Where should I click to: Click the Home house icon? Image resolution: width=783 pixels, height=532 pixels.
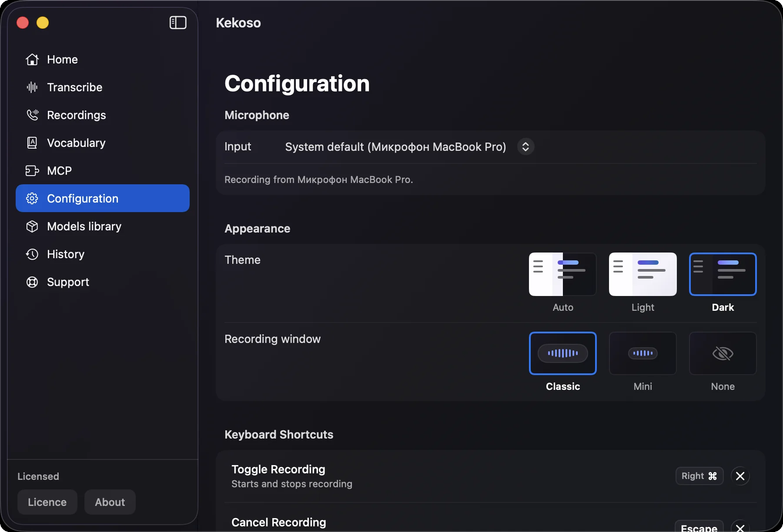[32, 60]
